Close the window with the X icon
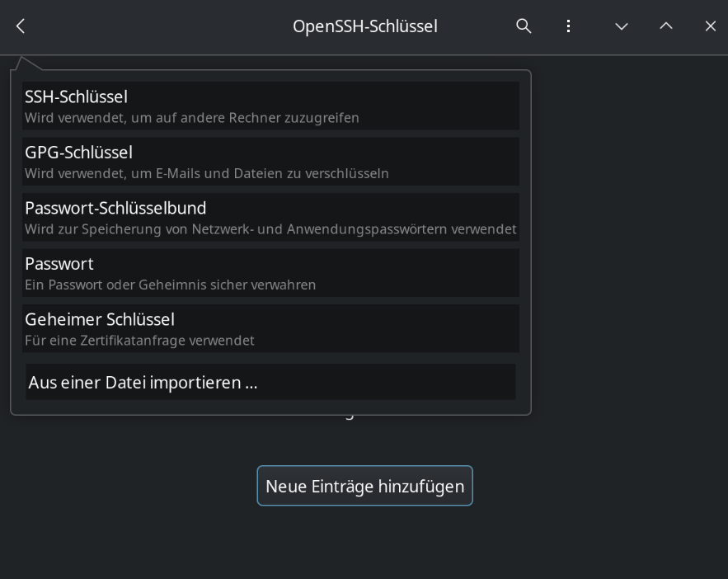This screenshot has width=728, height=579. (711, 26)
